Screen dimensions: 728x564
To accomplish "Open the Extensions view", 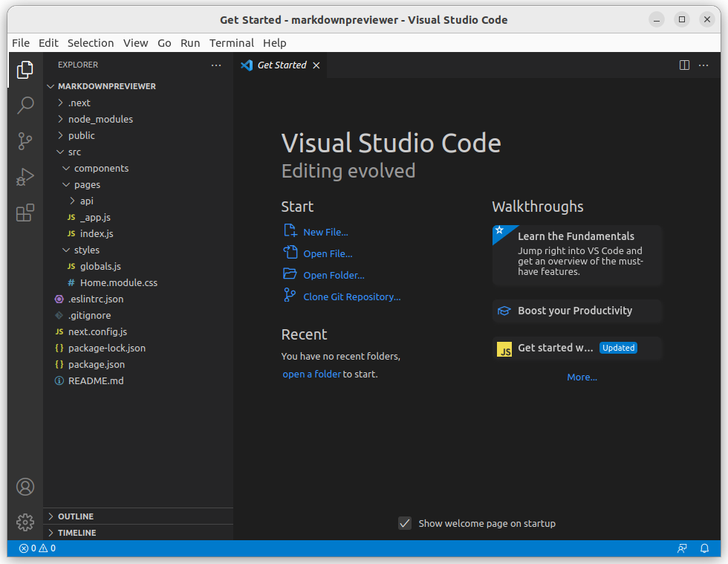I will 25,213.
